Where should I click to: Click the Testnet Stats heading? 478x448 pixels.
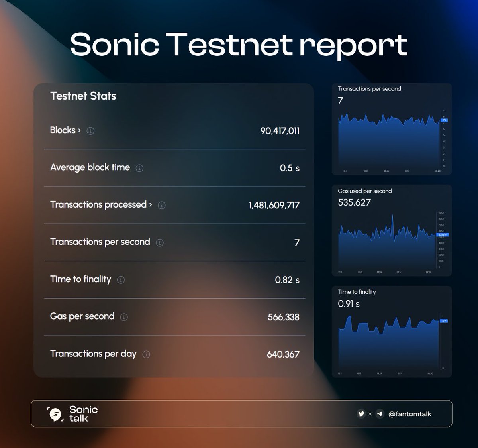click(x=83, y=96)
